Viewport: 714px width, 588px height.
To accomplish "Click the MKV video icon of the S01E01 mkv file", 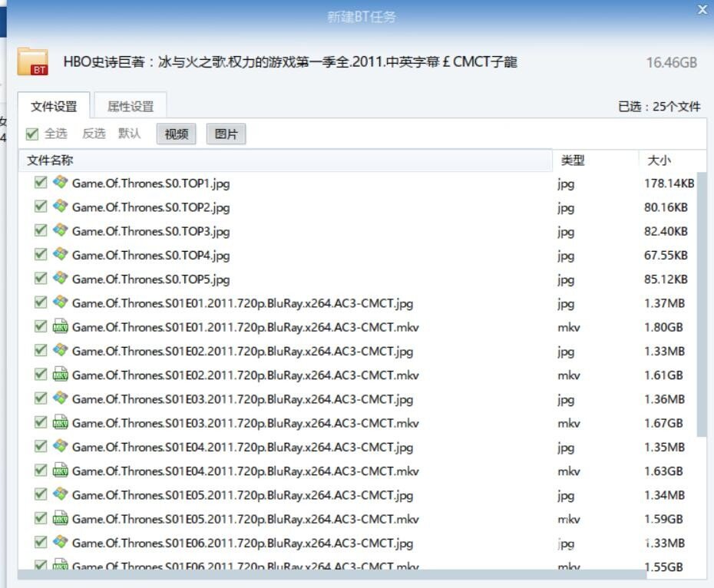I will click(x=60, y=326).
